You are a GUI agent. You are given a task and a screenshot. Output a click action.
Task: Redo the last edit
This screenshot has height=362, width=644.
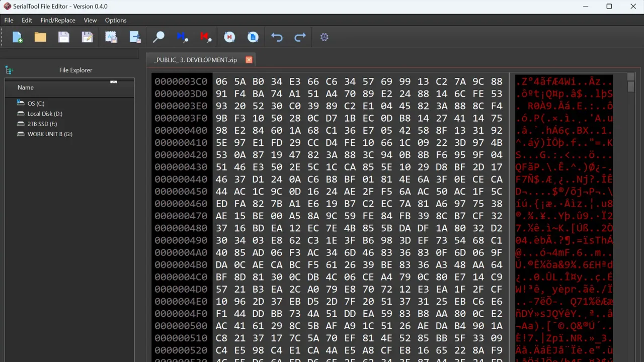point(300,37)
